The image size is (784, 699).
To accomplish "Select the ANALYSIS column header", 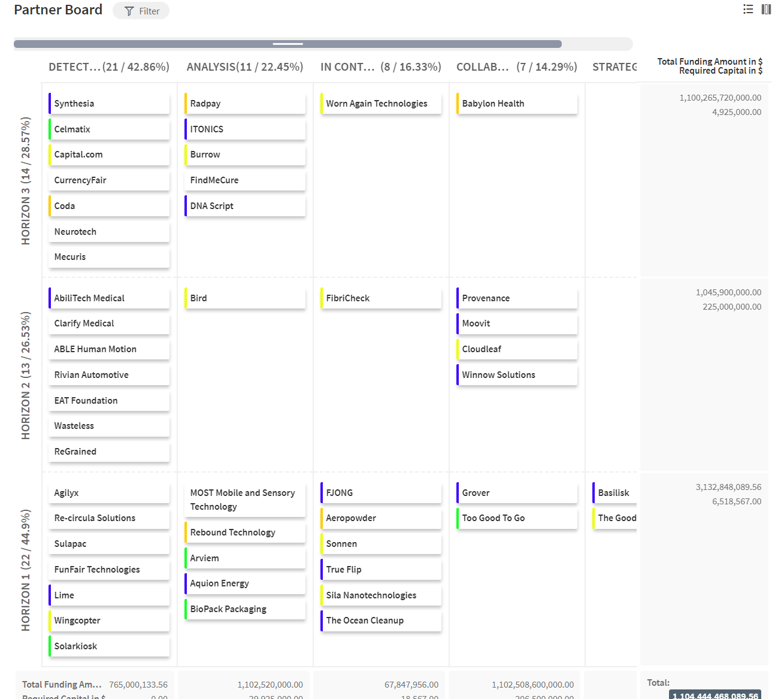I will coord(244,67).
